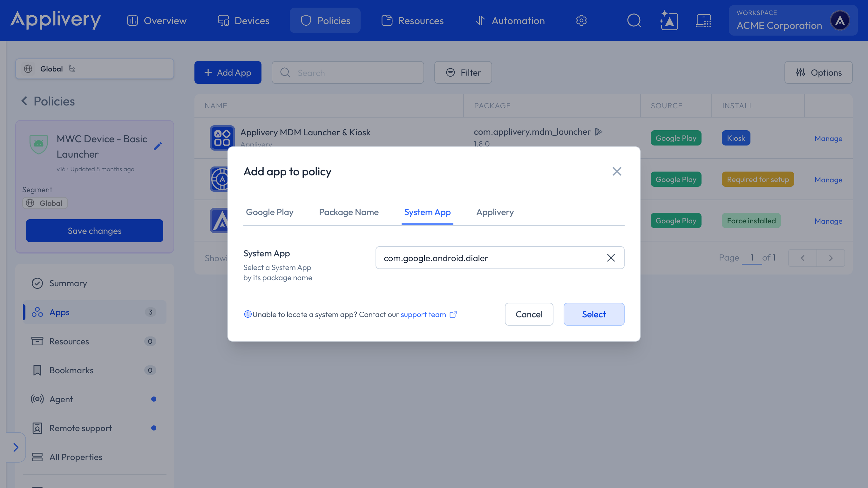Open Devices in top navigation
Viewport: 868px width, 488px height.
tap(243, 21)
